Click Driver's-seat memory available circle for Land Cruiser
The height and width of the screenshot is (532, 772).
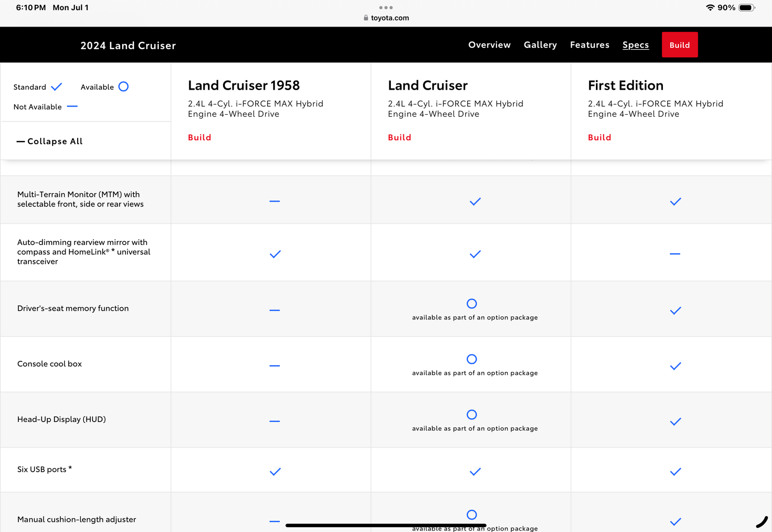pyautogui.click(x=472, y=303)
